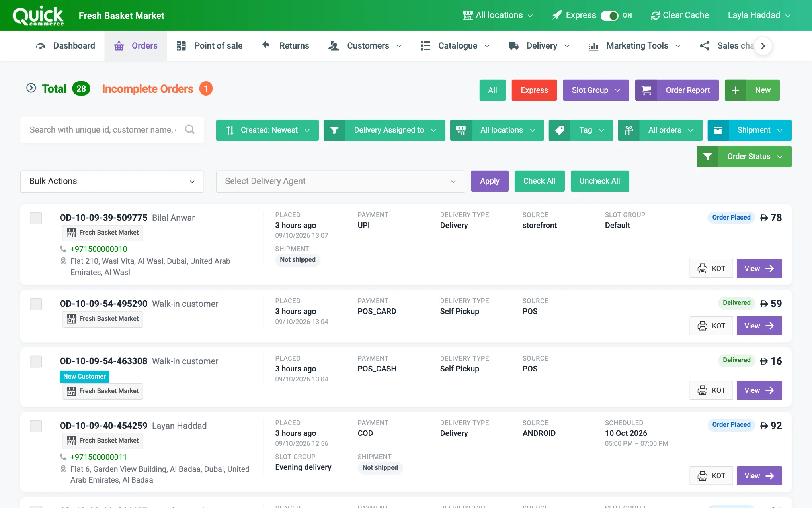Open the Select Delivery Agent dropdown

tap(340, 181)
